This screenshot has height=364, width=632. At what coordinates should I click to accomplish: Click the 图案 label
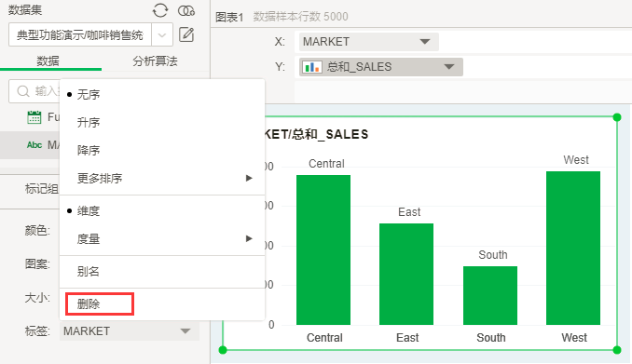coord(37,263)
